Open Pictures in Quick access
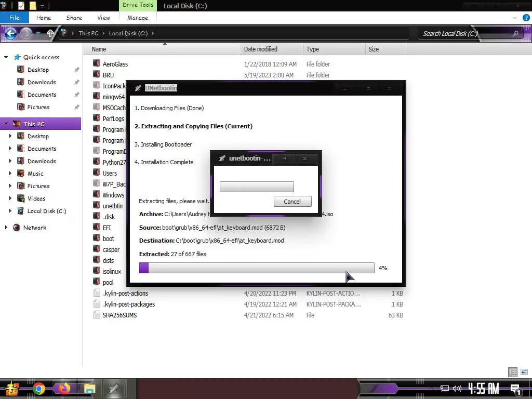Viewport: 532px width, 399px height. [x=38, y=107]
